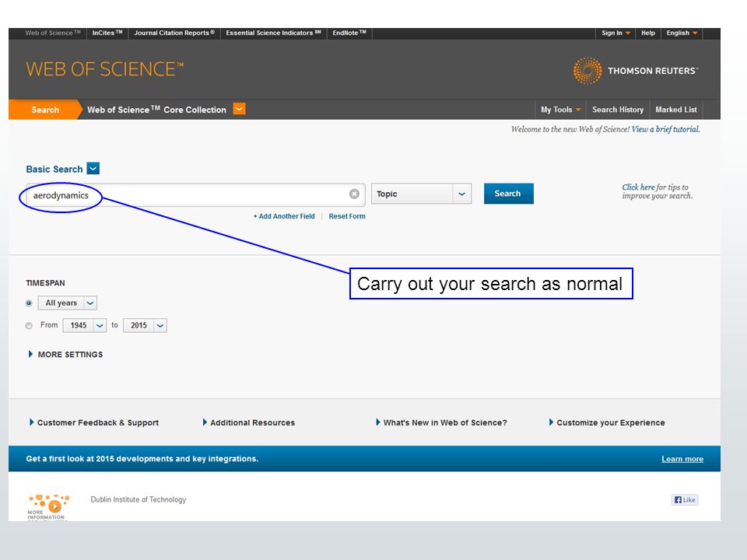Open the English language dropdown
Image resolution: width=747 pixels, height=560 pixels.
pyautogui.click(x=682, y=33)
